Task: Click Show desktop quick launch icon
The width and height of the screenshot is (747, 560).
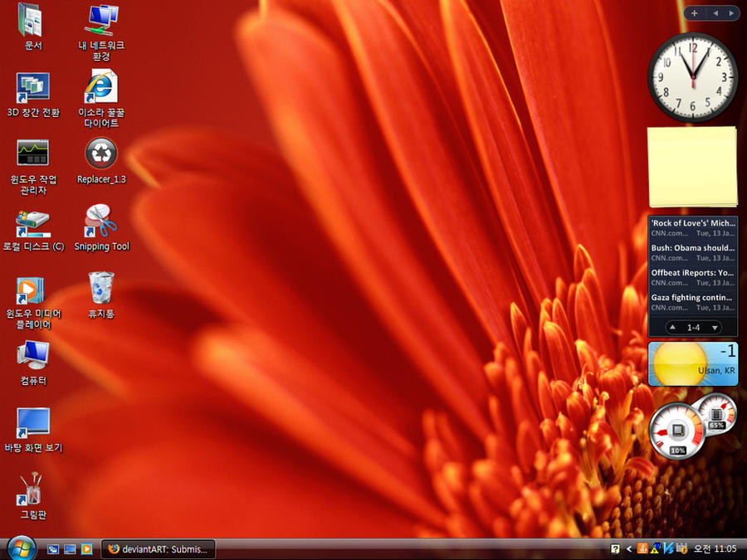Action: (70, 549)
